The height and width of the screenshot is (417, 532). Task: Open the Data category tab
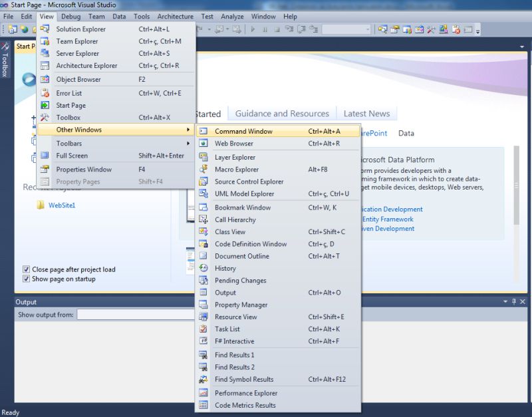click(x=406, y=133)
